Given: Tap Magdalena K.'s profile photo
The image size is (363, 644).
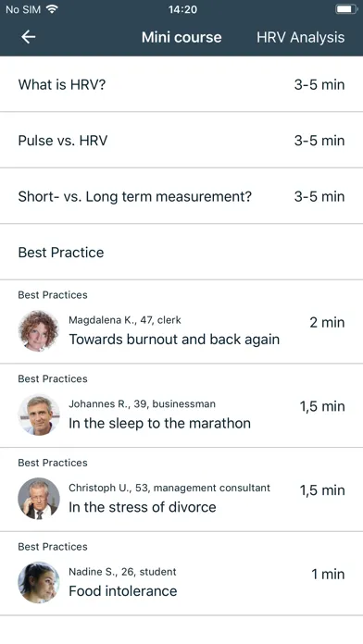Looking at the screenshot, I should [39, 330].
